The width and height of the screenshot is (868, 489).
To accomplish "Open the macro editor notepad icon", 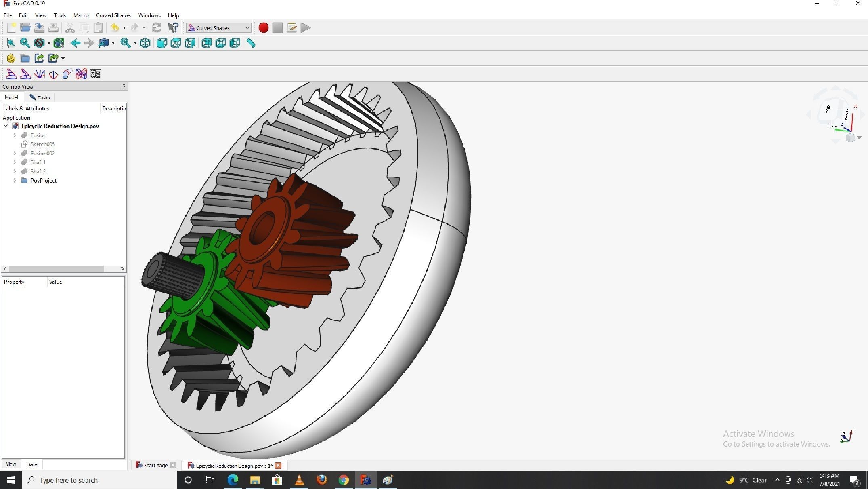I will (291, 27).
